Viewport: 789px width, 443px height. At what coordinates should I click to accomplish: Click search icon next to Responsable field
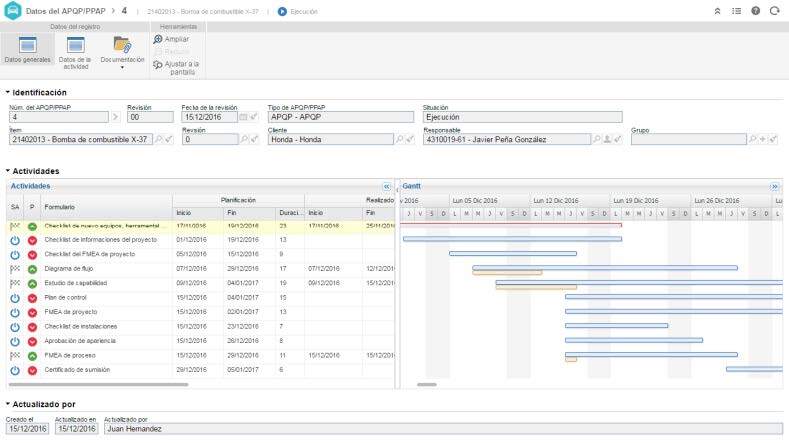pos(596,140)
